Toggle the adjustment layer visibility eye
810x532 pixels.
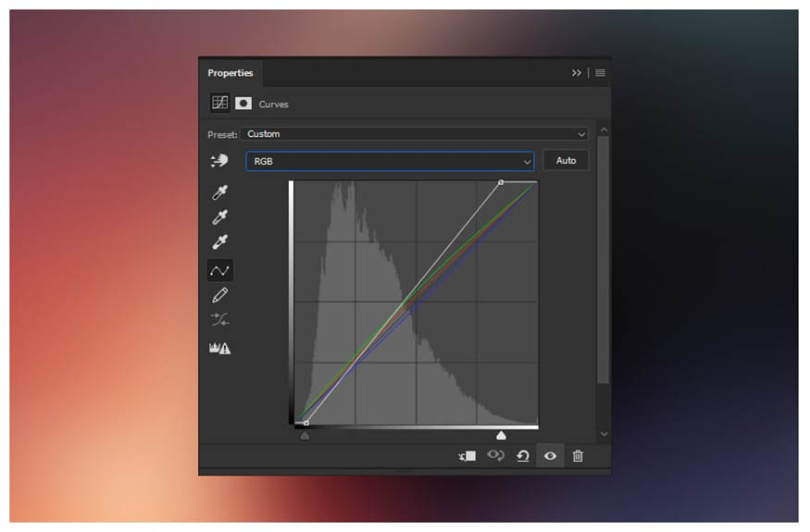[550, 456]
